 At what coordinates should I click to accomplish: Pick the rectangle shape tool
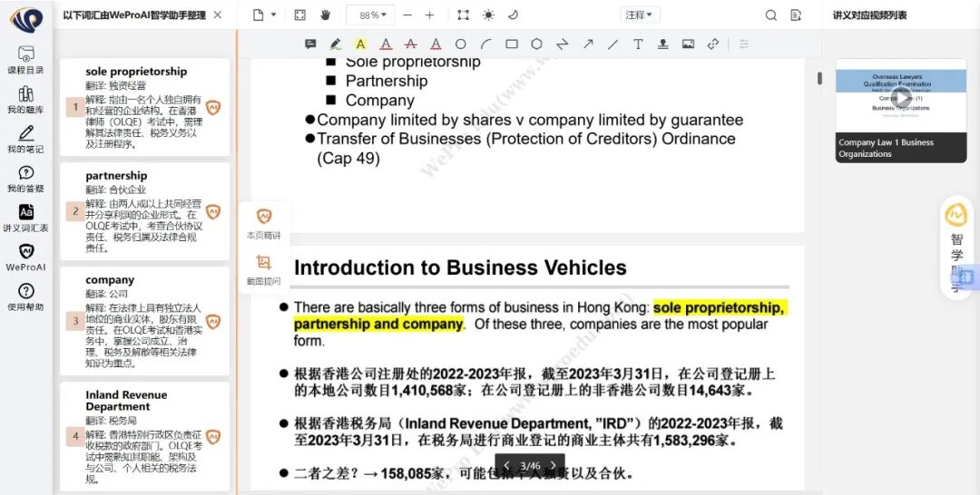[x=512, y=44]
